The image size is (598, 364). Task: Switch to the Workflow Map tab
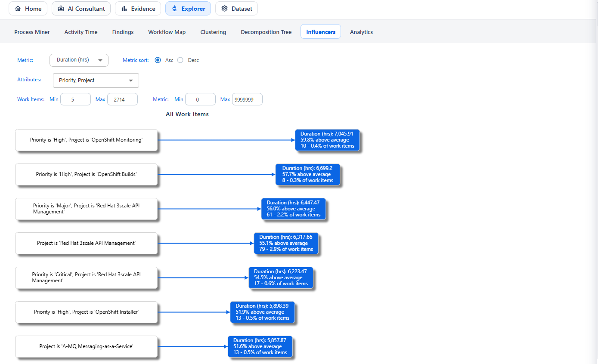pos(167,32)
